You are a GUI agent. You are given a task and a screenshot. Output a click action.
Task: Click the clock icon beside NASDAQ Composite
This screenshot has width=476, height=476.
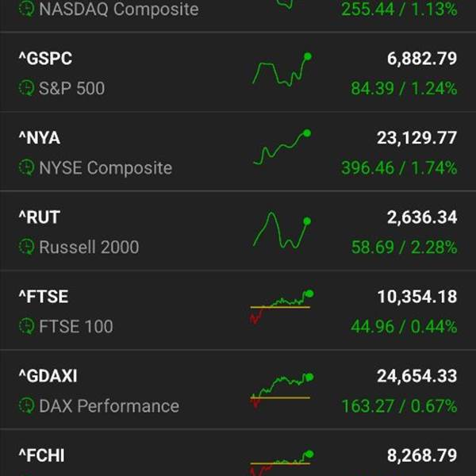[26, 10]
